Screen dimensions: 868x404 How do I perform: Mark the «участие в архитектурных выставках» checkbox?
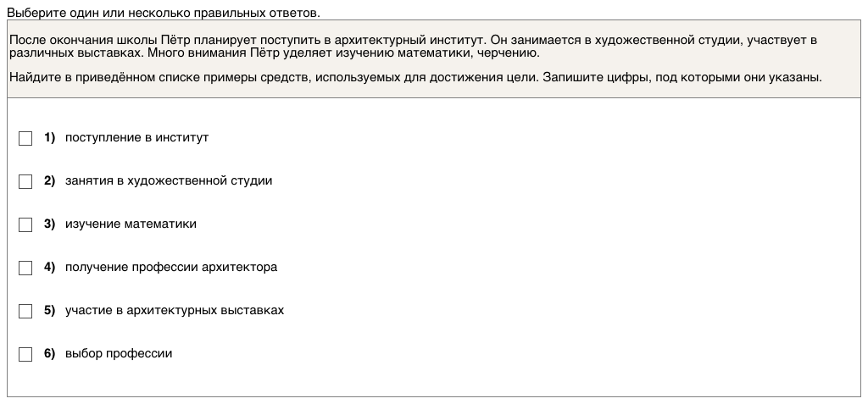25,311
